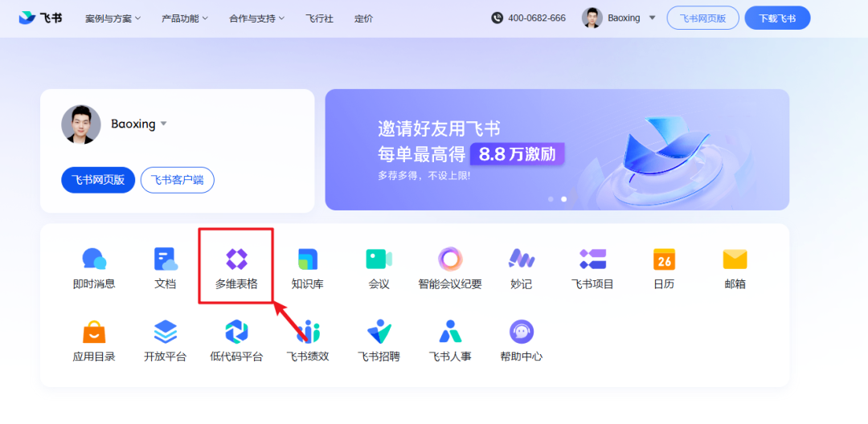Open the 妙记 minutes icon
Viewport: 868px width, 424px height.
[521, 259]
